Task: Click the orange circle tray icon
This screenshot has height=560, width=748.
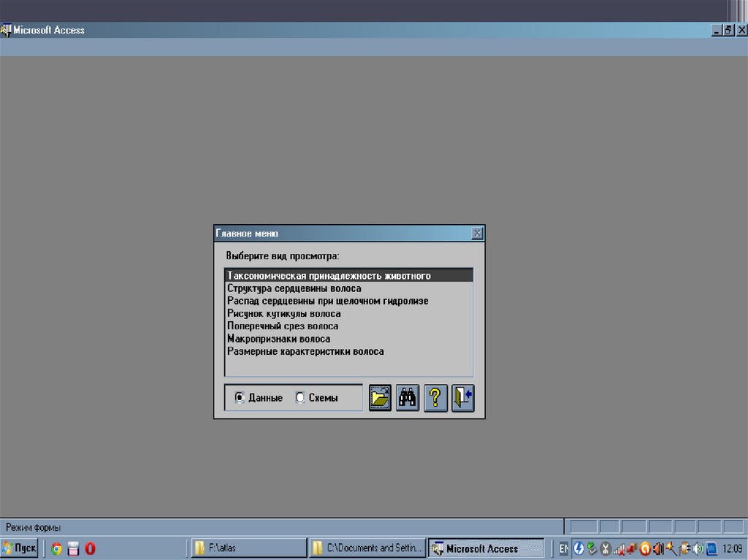Action: (x=645, y=548)
